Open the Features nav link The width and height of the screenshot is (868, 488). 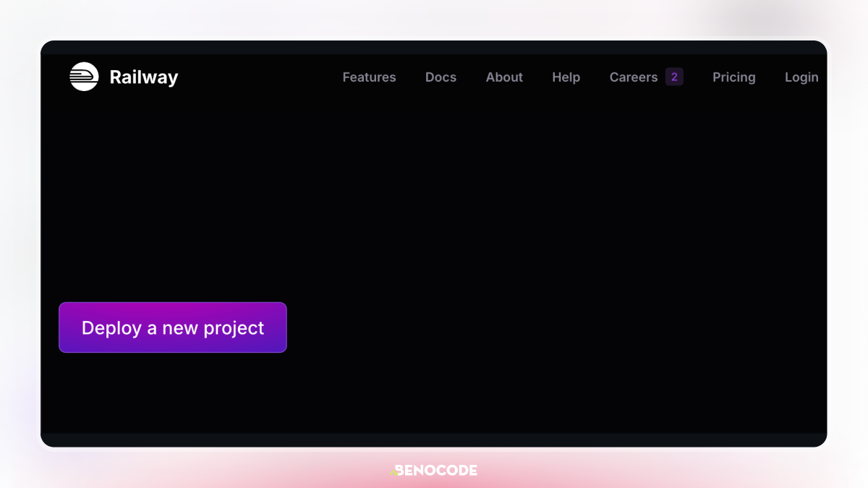[x=370, y=77]
